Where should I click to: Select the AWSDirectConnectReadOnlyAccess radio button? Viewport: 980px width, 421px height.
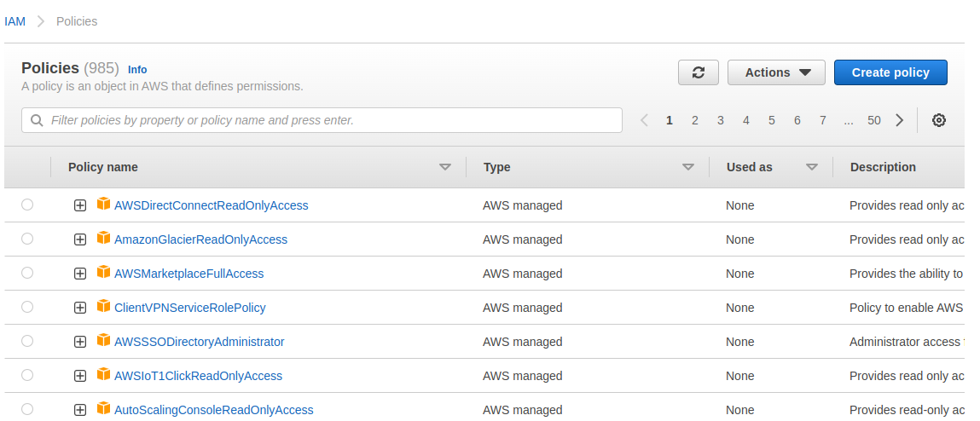click(x=27, y=205)
